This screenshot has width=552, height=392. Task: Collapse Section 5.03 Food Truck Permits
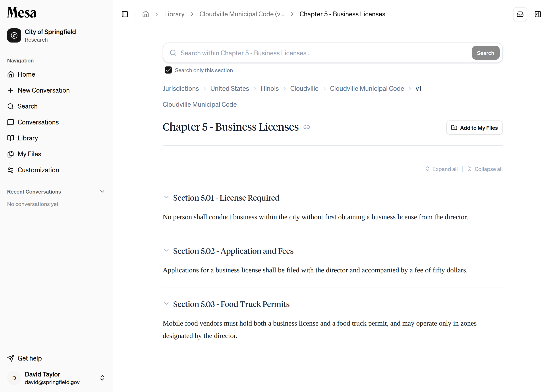(x=166, y=304)
